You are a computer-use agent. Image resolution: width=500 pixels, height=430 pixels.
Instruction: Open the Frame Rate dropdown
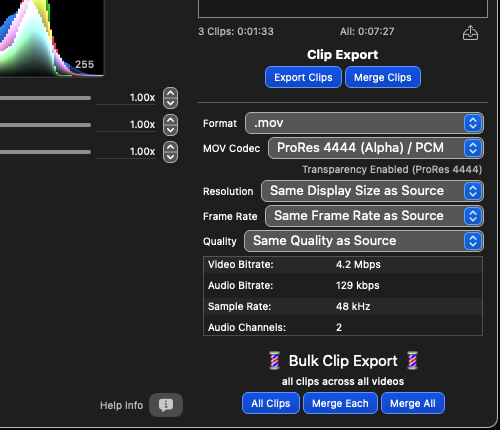click(x=374, y=216)
